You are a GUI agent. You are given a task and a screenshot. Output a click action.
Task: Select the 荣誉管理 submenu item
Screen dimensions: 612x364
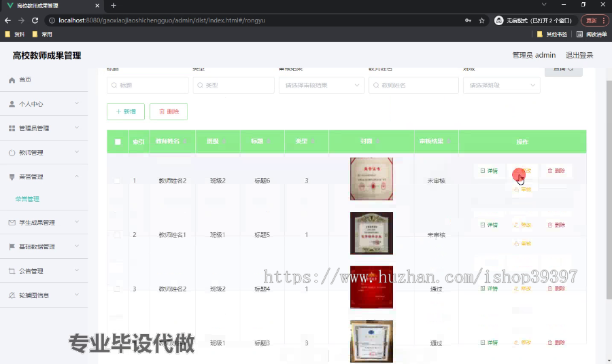pos(27,199)
